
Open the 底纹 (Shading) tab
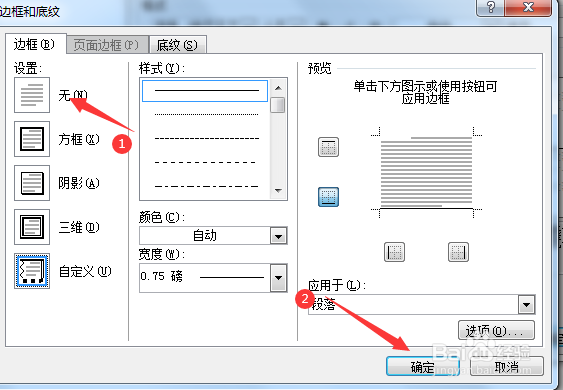177,45
